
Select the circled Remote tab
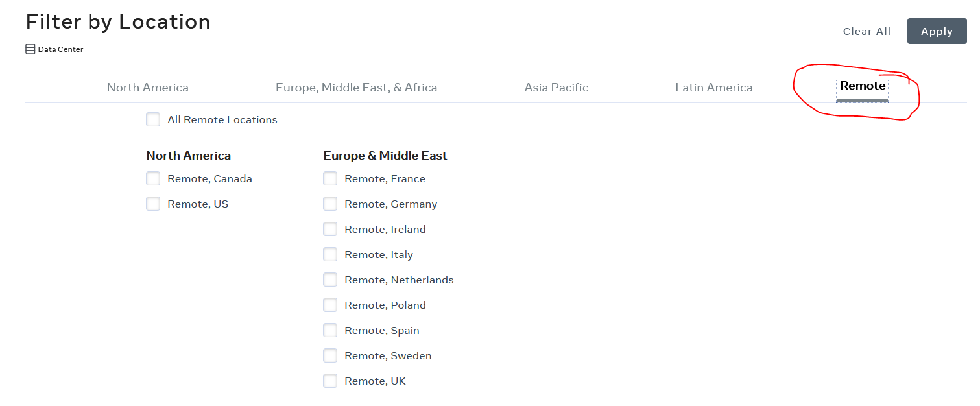pos(863,85)
